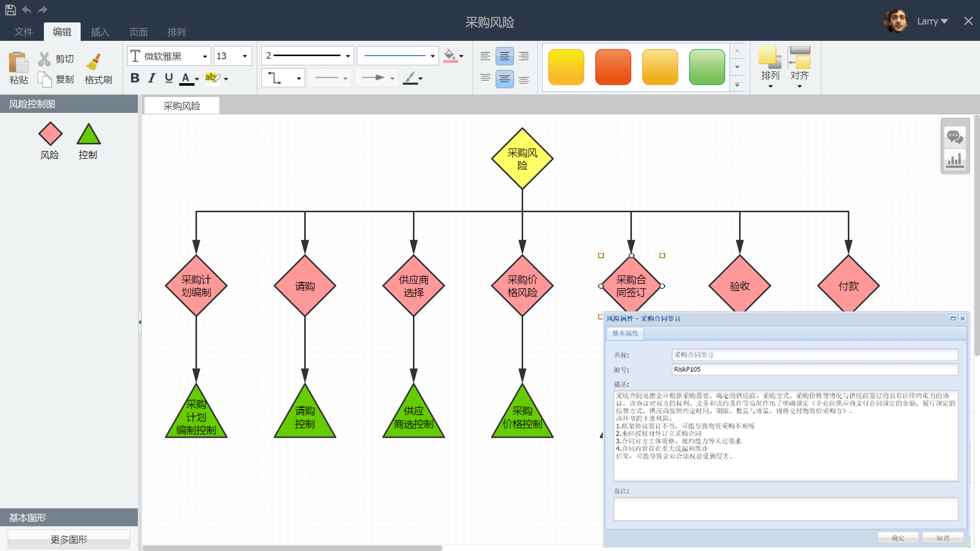Open the 文件 menu tab
980x551 pixels.
23,32
